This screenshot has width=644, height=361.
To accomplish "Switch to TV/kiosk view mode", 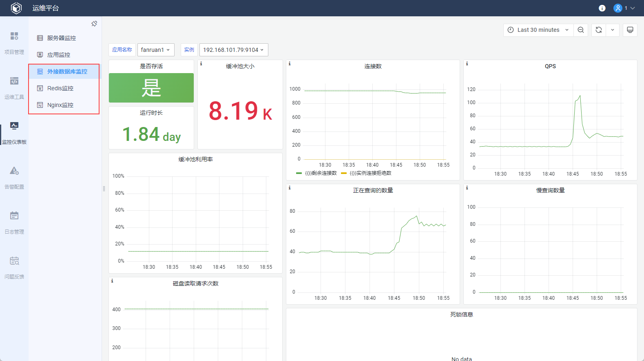I will (x=630, y=30).
